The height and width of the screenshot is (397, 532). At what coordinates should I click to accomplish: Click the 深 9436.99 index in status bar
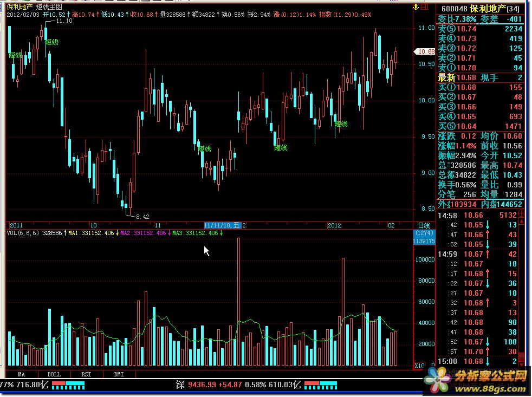point(196,385)
